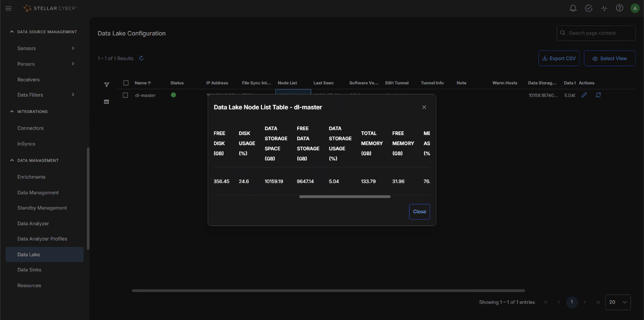Open Receivers in the sidebar

[x=29, y=80]
